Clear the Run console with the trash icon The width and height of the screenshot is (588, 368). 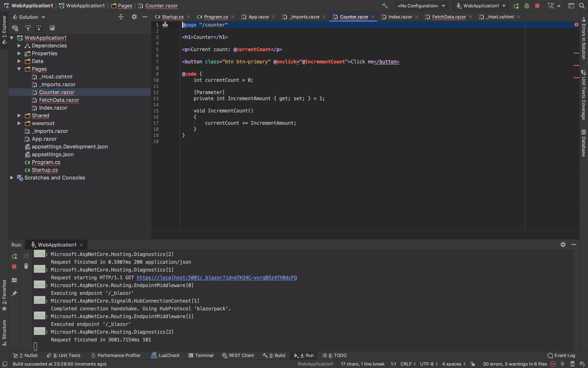pos(26,266)
